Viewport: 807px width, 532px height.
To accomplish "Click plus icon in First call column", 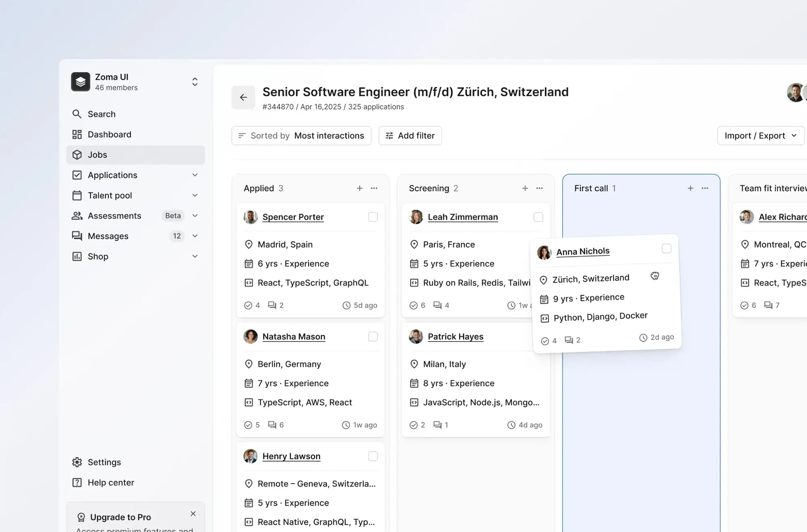I will pyautogui.click(x=690, y=188).
